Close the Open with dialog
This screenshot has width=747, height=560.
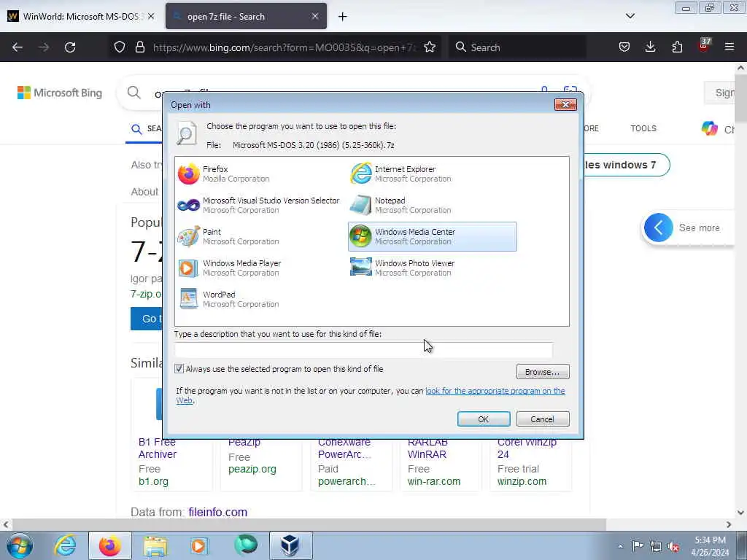pyautogui.click(x=565, y=104)
